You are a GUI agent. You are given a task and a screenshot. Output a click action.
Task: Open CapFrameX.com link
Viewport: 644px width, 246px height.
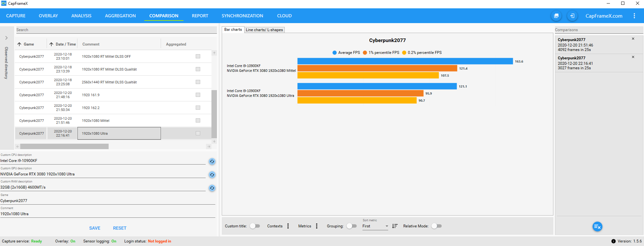click(x=604, y=16)
